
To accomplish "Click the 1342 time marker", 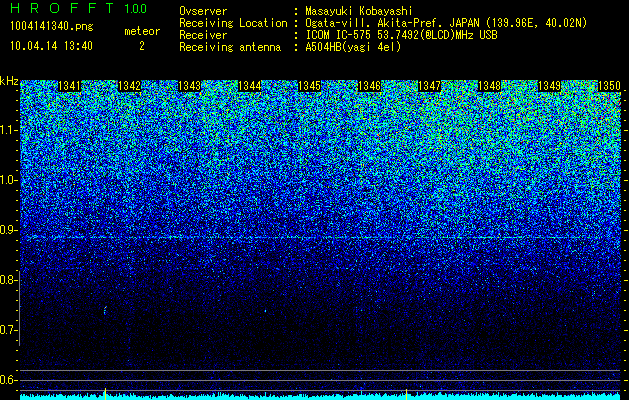I will click(130, 86).
